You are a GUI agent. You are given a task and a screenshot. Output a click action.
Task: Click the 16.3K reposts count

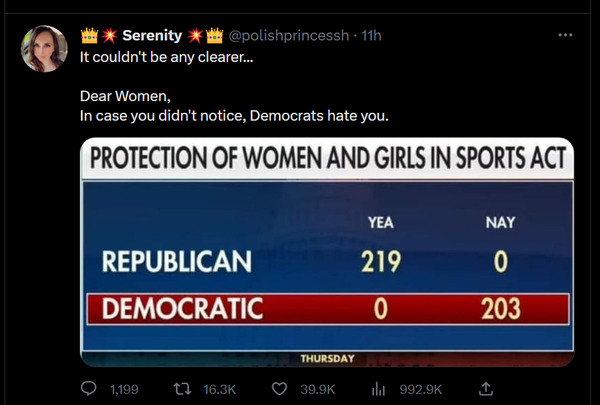(x=219, y=388)
